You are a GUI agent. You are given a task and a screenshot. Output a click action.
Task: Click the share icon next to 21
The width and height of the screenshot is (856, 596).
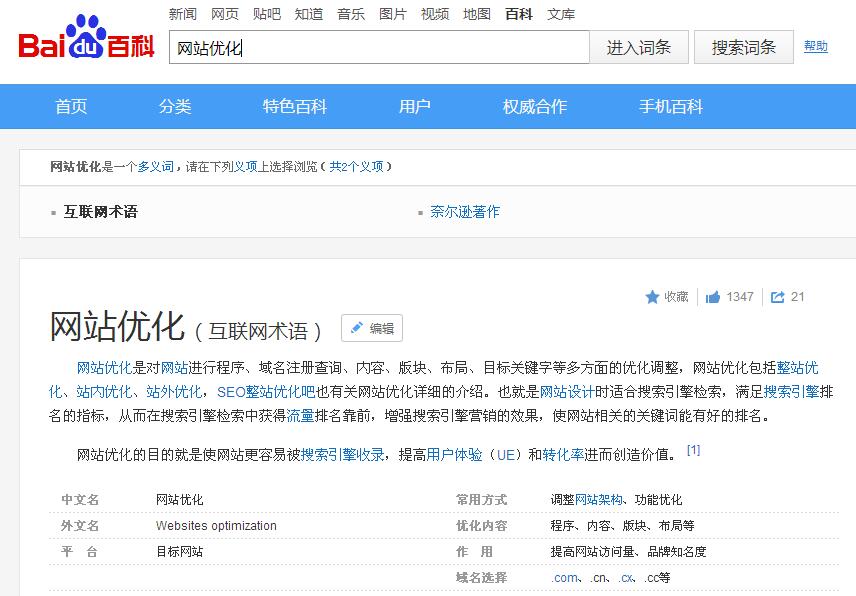point(778,297)
